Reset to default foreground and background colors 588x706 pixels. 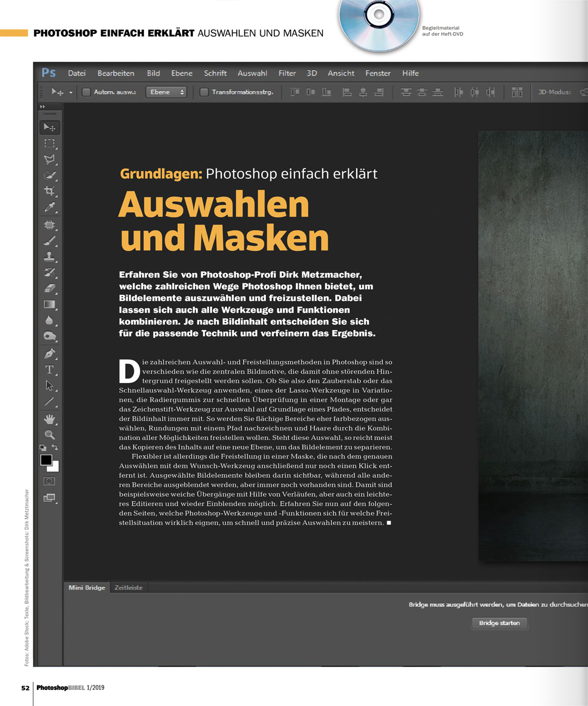tap(43, 447)
